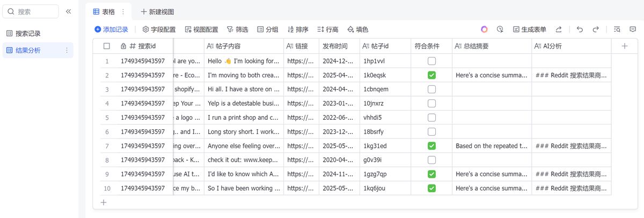Image resolution: width=644 pixels, height=218 pixels.
Task: Open 填色 fill color tool
Action: click(357, 30)
